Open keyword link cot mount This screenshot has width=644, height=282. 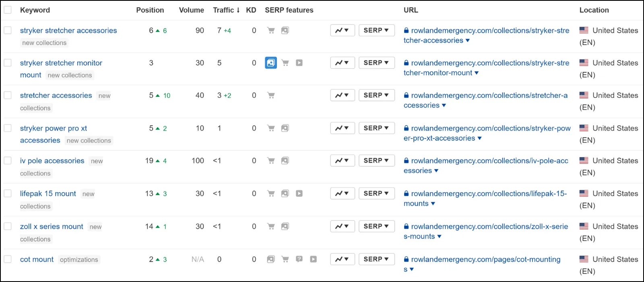pyautogui.click(x=37, y=259)
